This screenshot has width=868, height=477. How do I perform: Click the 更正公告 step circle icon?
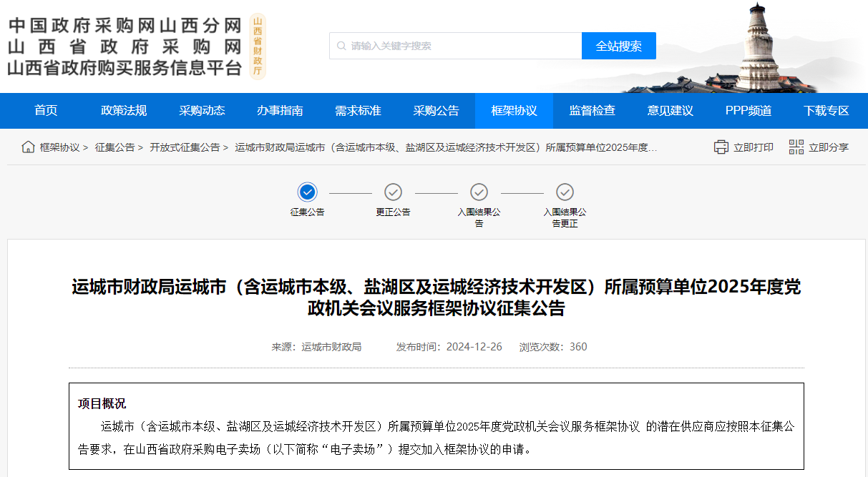tap(393, 192)
